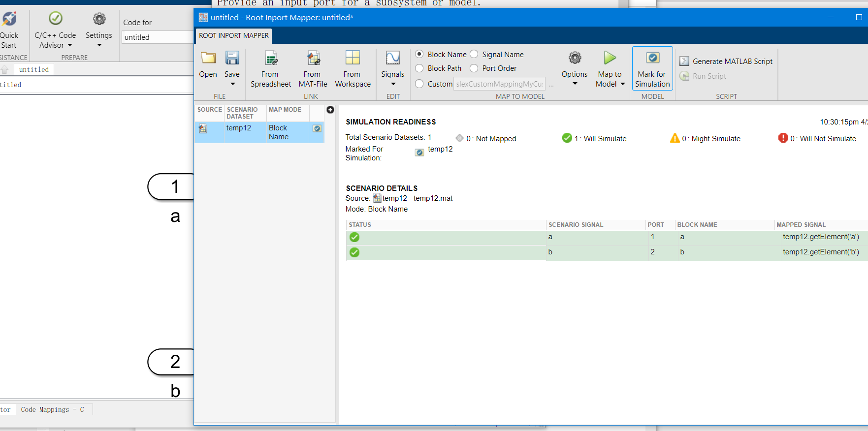Click the Open folder icon

(x=208, y=58)
